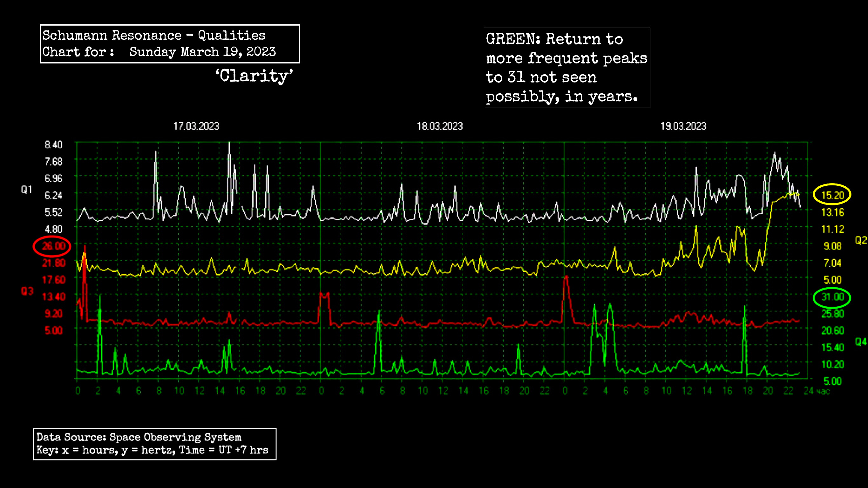Click the green 31.00 axis value
This screenshot has height=488, width=868.
[x=833, y=297]
